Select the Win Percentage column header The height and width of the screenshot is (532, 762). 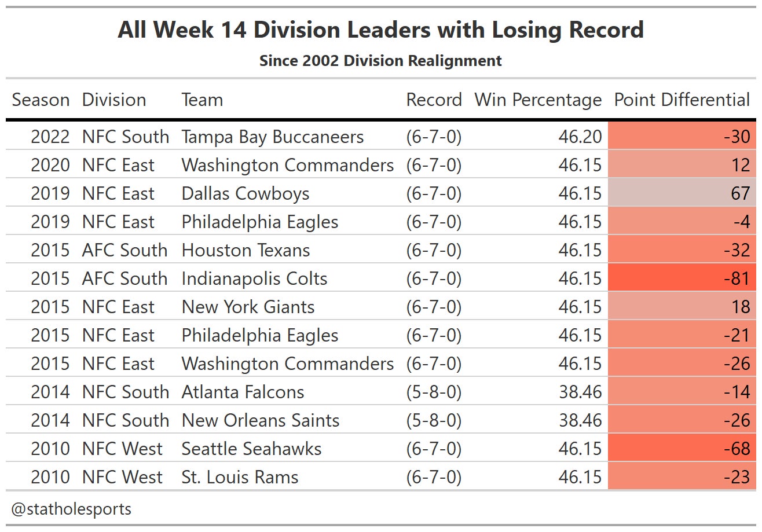click(538, 100)
